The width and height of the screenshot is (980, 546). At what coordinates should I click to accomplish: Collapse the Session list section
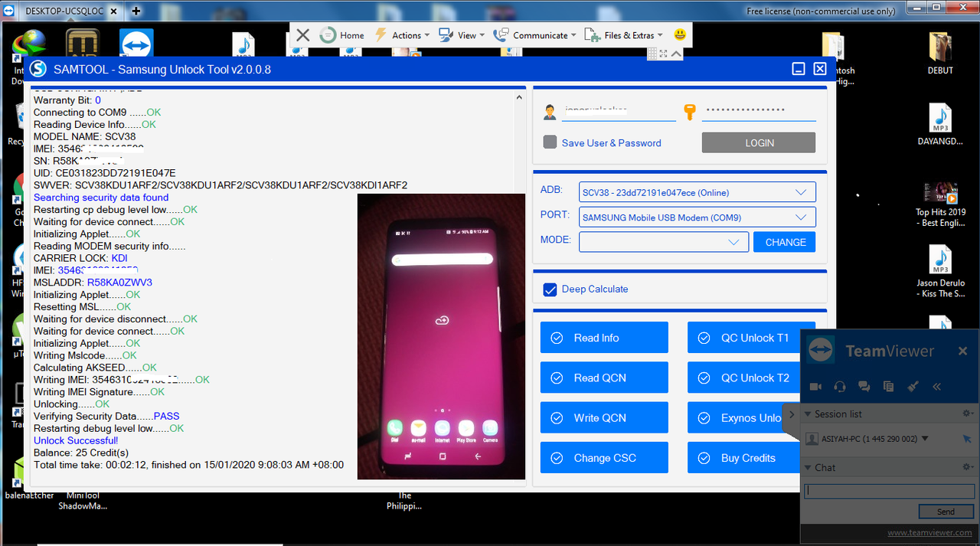(807, 414)
